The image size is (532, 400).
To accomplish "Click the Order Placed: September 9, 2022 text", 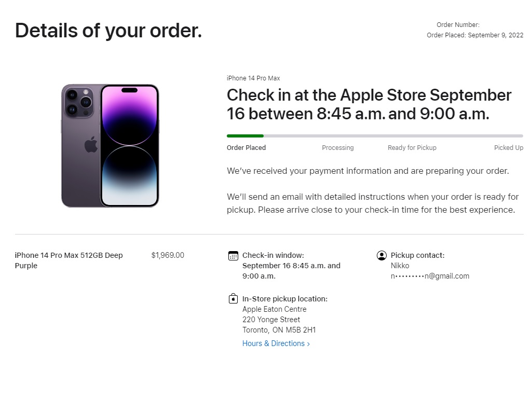I will coord(474,35).
